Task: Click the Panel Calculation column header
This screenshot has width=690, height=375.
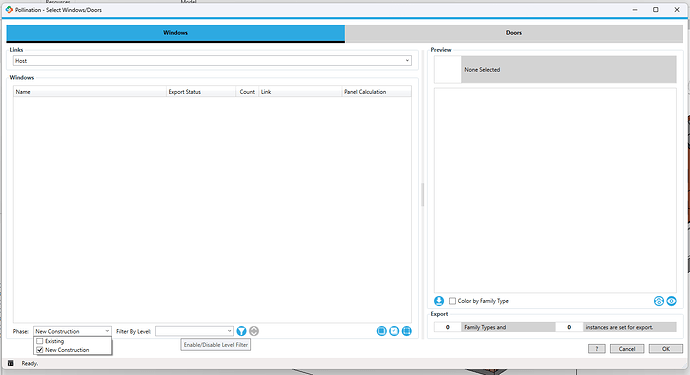Action: [x=377, y=92]
